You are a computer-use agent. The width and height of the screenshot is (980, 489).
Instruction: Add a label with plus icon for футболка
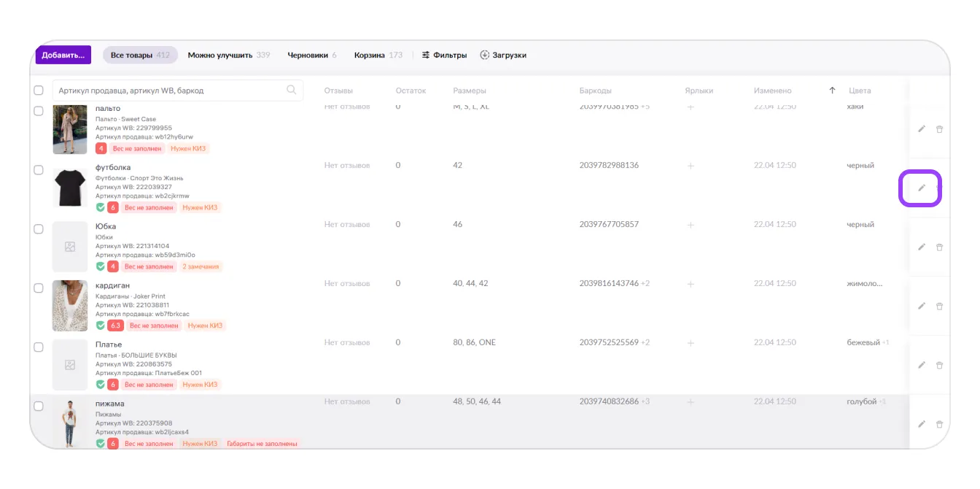tap(691, 166)
